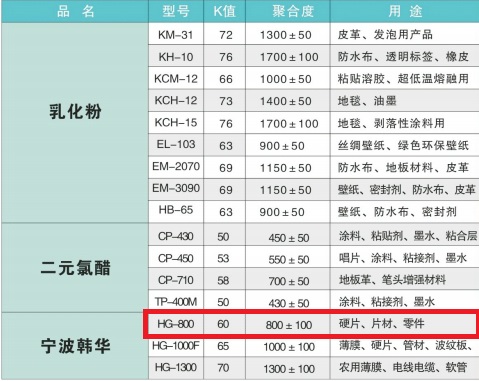Click K value 72 in KM-31 row
479x381 pixels.
[226, 35]
